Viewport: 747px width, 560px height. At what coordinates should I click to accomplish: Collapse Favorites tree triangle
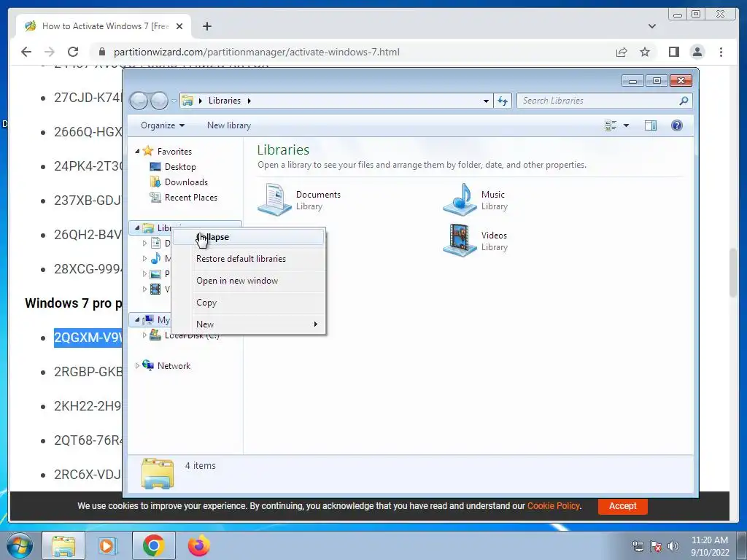click(137, 152)
